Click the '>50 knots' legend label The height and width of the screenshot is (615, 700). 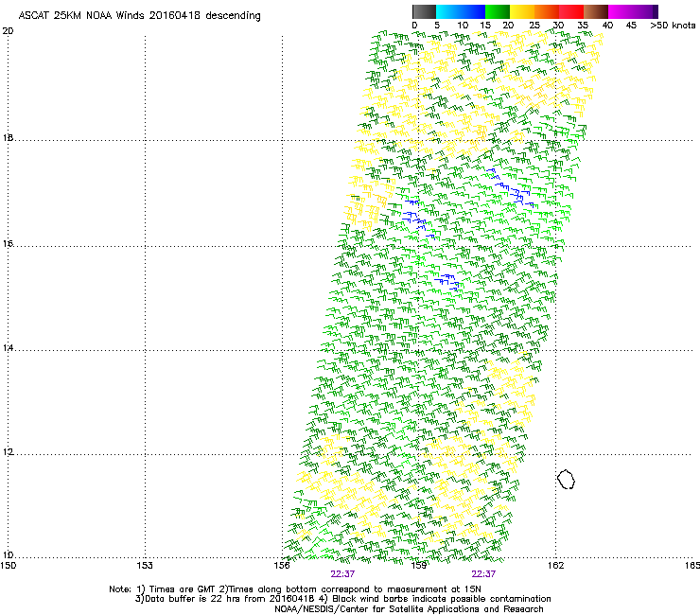click(x=673, y=26)
